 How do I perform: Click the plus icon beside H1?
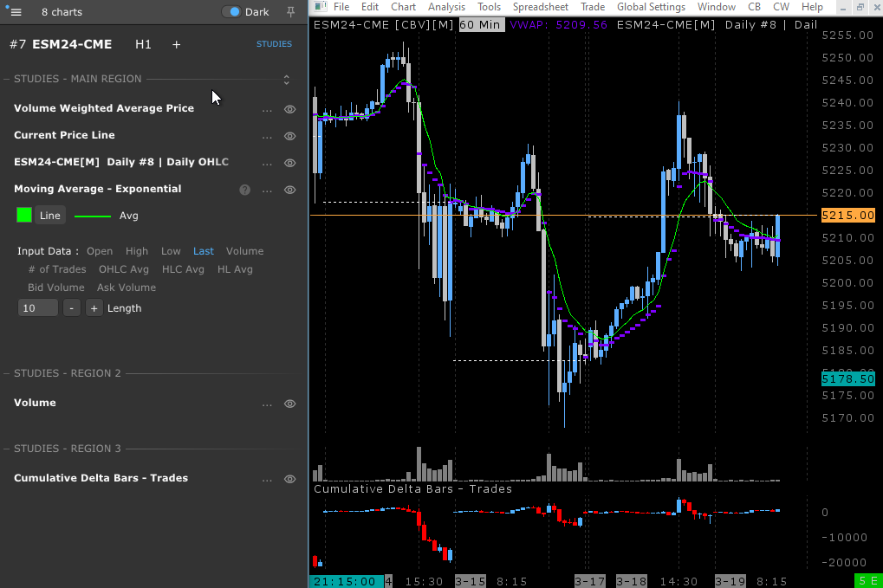[x=177, y=44]
